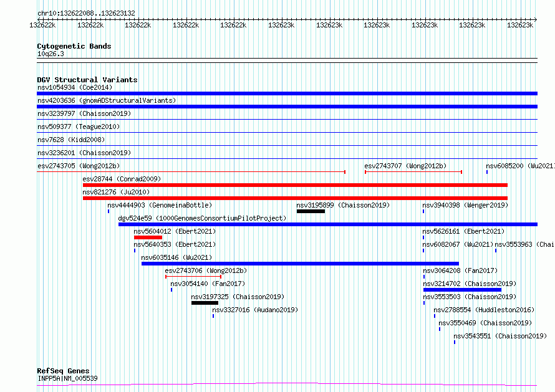Click the right arrow end of ruler
Screen dimensions: 555x392
pyautogui.click(x=536, y=19)
